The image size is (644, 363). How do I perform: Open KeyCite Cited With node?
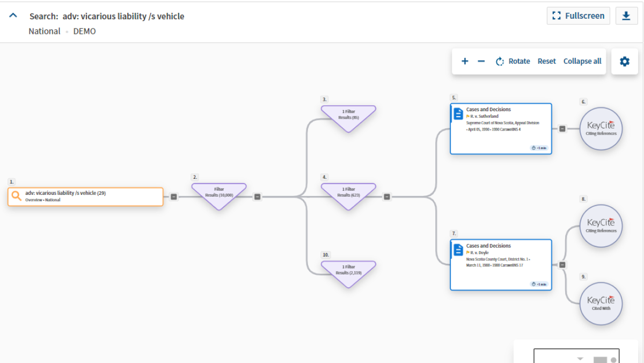pos(601,303)
